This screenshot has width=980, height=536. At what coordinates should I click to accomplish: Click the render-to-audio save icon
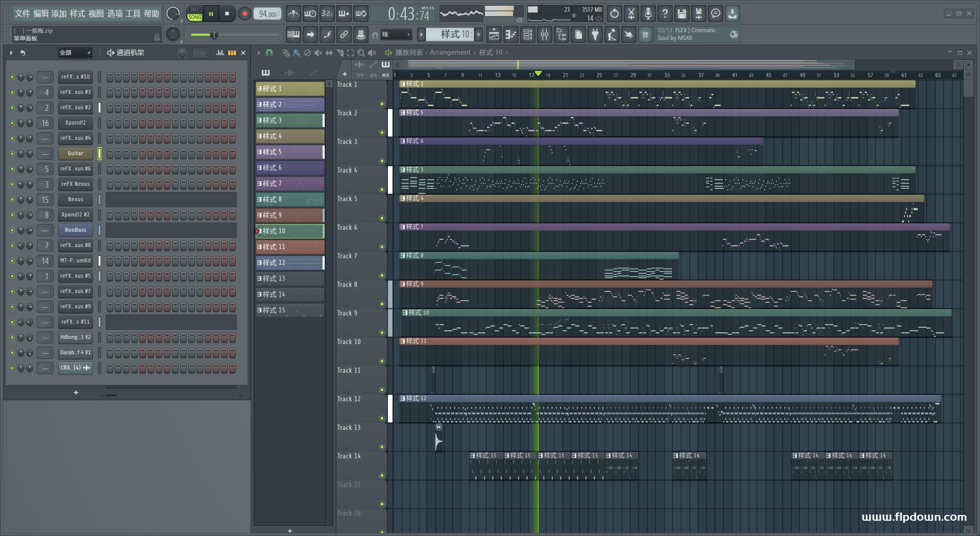point(699,14)
